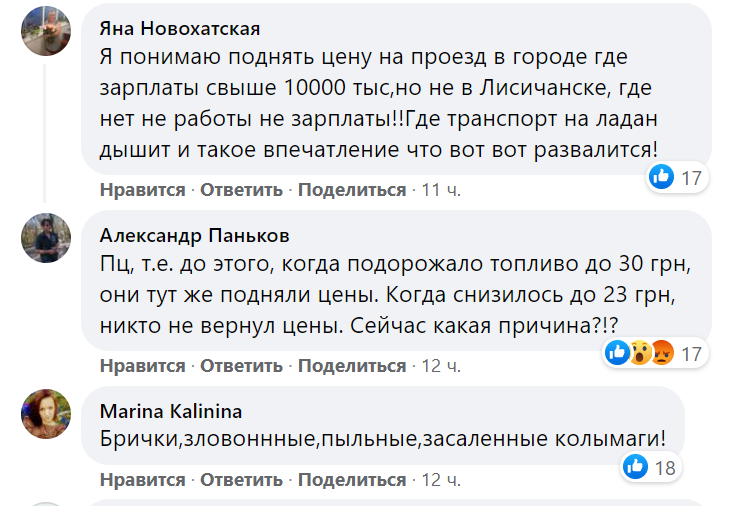The width and height of the screenshot is (750, 506).
Task: Click the reaction emoji cluster on Александр Паньков's comment
Action: coord(641,353)
